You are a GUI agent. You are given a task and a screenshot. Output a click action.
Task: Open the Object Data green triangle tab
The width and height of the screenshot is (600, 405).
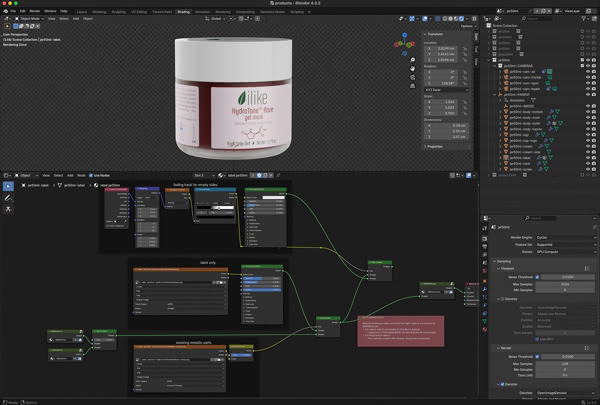pyautogui.click(x=485, y=321)
